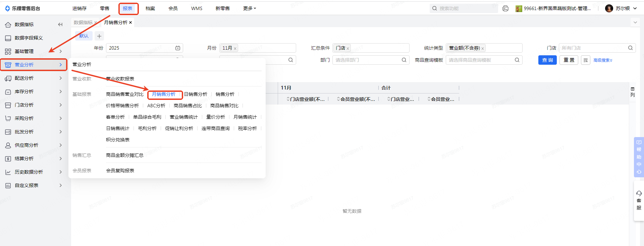Viewport: 644px width, 246px height.
Task: Open the 零售 top menu
Action: coord(105,8)
